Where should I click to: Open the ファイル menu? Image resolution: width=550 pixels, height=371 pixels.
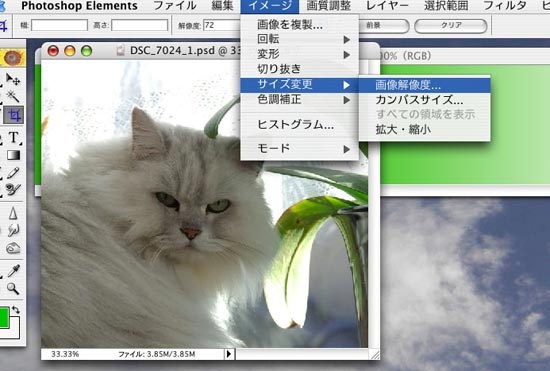pyautogui.click(x=175, y=6)
